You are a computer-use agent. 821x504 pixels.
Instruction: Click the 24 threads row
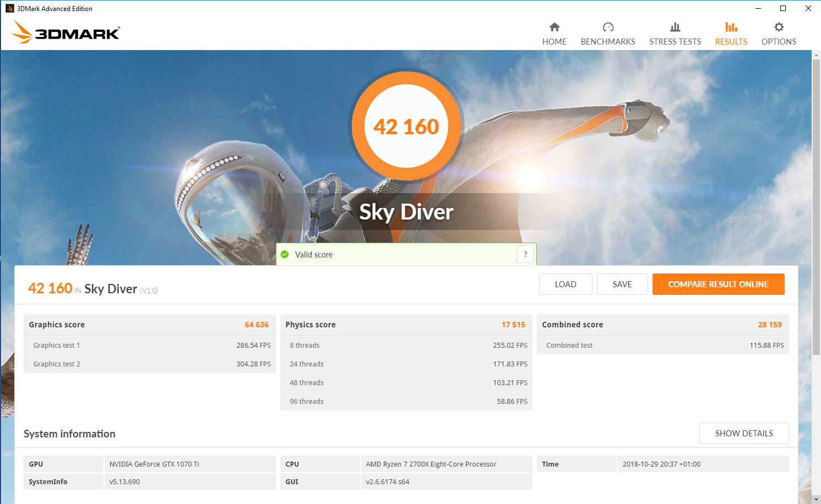tap(406, 364)
